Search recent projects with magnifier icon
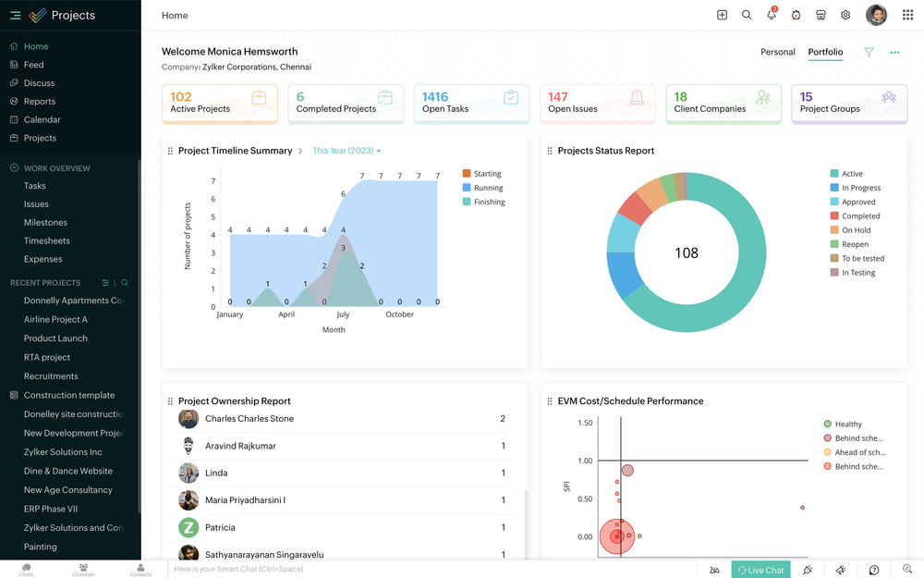This screenshot has width=924, height=578. 125,283
